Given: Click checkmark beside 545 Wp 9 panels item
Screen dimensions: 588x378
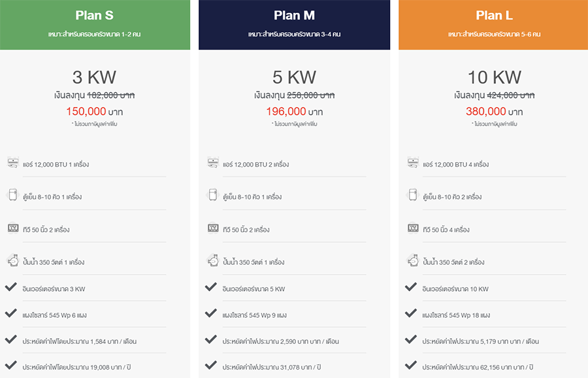Looking at the screenshot, I should [211, 314].
